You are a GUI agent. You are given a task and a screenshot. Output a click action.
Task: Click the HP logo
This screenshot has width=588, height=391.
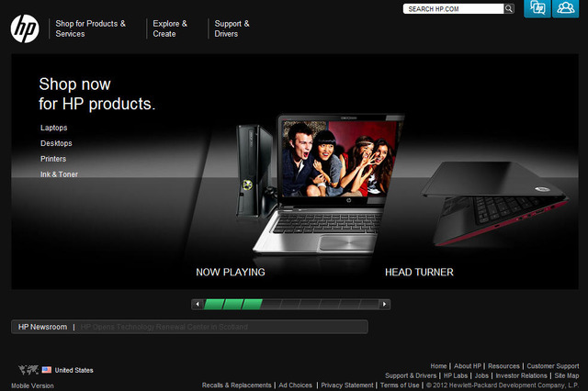click(25, 28)
